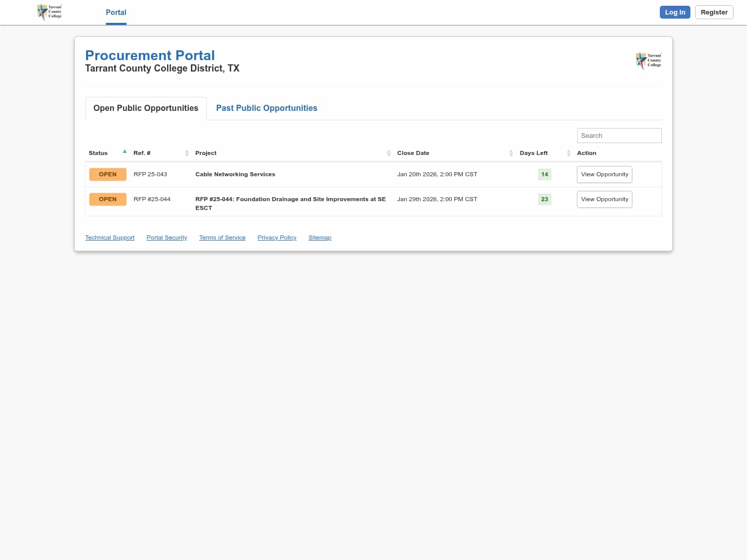This screenshot has width=747, height=560.
Task: View opportunity for Foundation Drainage RFP #25-044
Action: click(x=604, y=199)
